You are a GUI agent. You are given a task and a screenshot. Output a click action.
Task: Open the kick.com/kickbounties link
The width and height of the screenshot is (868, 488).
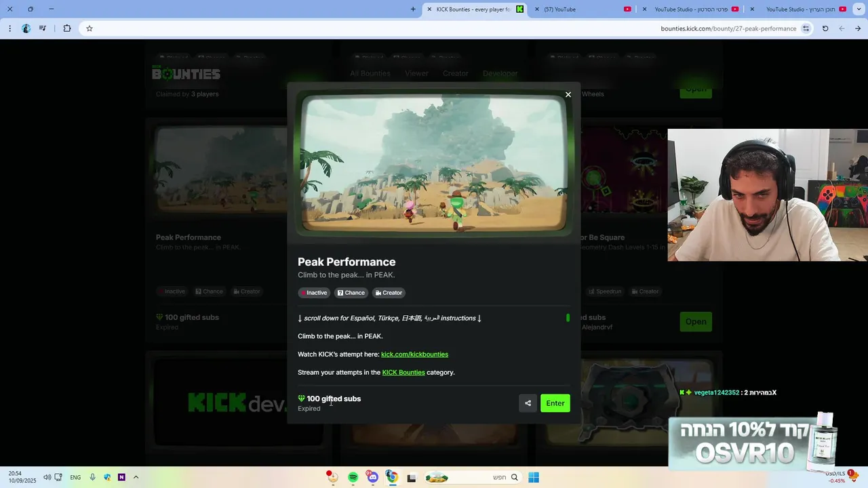[x=414, y=354]
